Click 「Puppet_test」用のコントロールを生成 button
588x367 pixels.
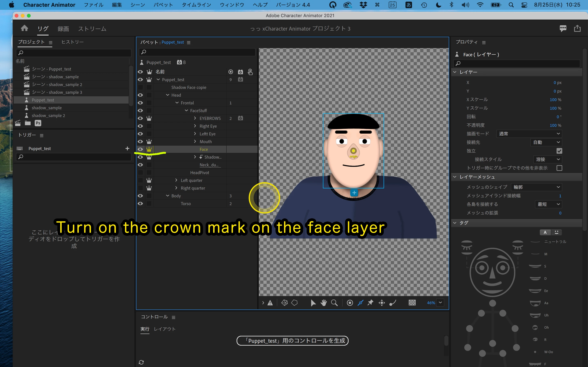pos(292,340)
